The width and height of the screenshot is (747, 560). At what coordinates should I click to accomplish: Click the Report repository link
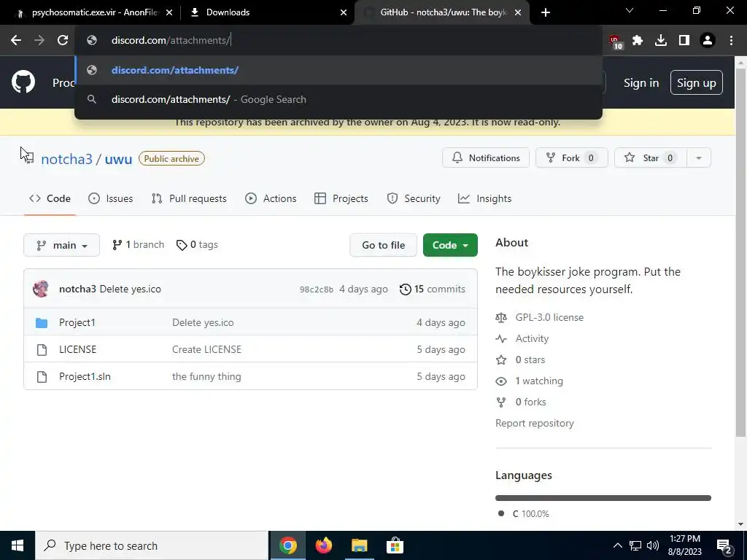tap(535, 424)
